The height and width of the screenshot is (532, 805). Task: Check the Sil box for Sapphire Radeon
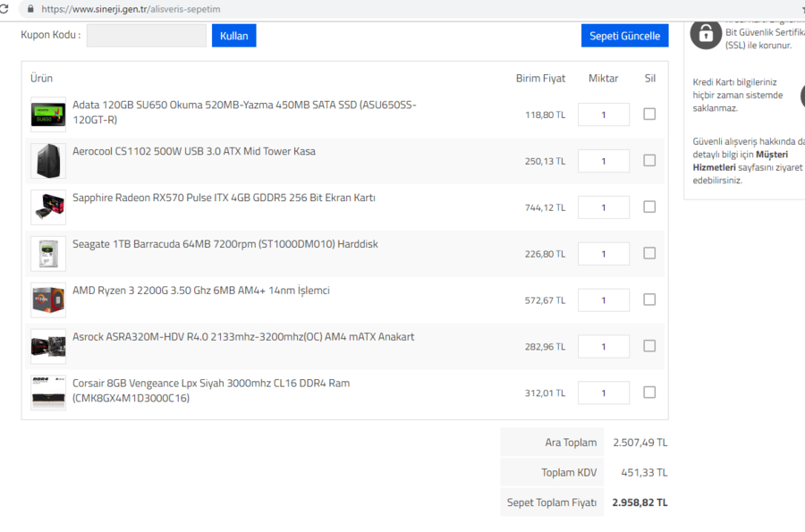click(x=649, y=207)
